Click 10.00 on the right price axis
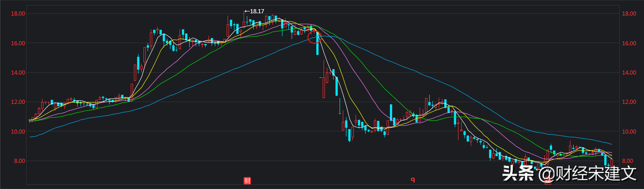Screen dimensions: 644x189 [629, 132]
